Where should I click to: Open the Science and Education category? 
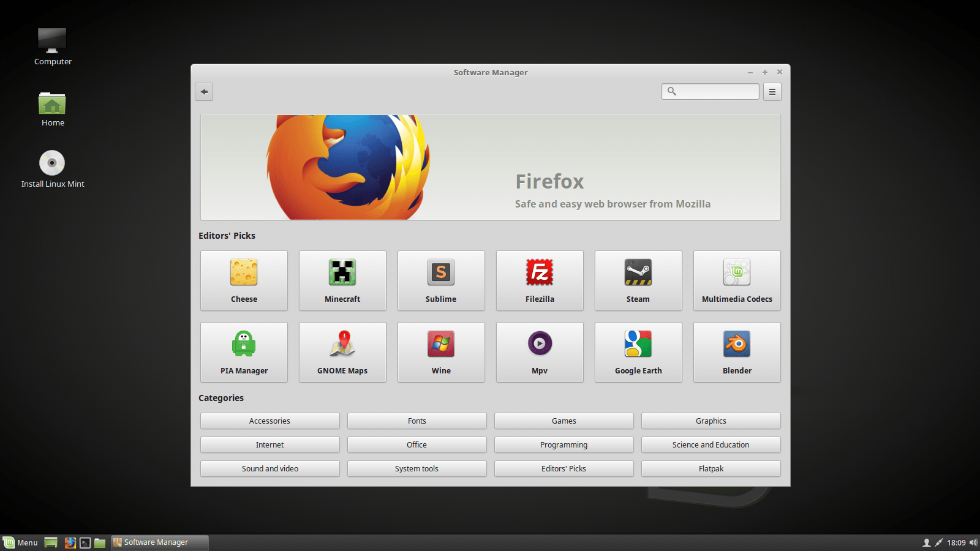pos(711,444)
